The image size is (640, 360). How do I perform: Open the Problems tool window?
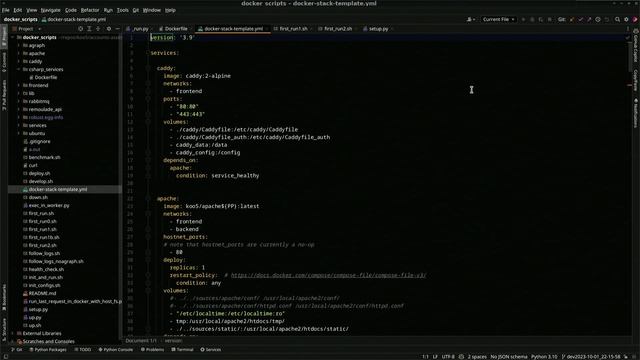click(152, 350)
